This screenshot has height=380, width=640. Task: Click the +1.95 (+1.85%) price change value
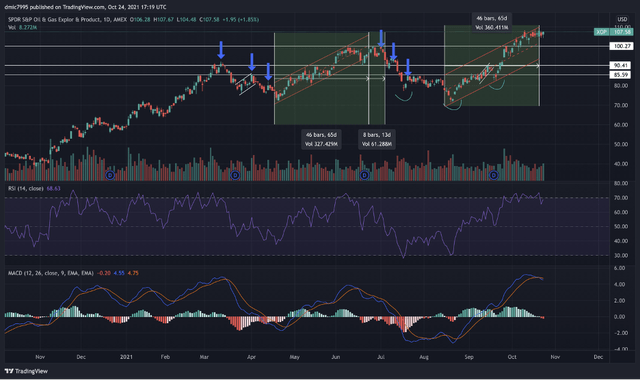click(240, 20)
